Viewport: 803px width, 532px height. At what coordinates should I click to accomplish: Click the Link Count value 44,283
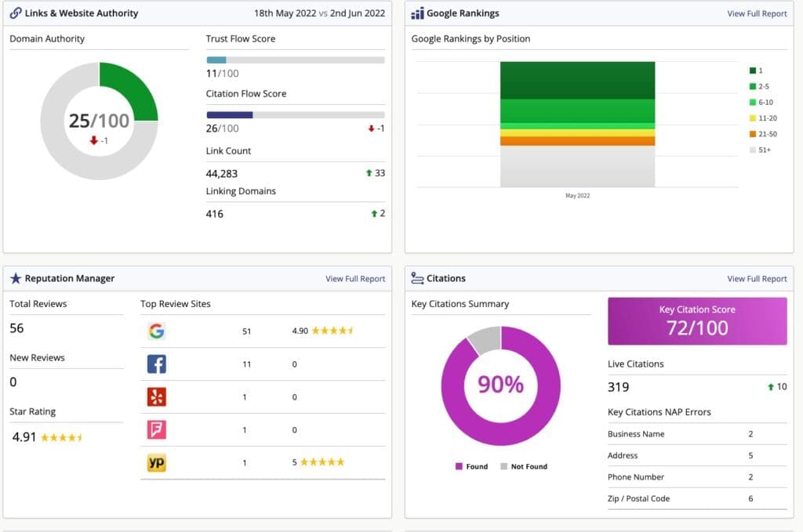[222, 173]
